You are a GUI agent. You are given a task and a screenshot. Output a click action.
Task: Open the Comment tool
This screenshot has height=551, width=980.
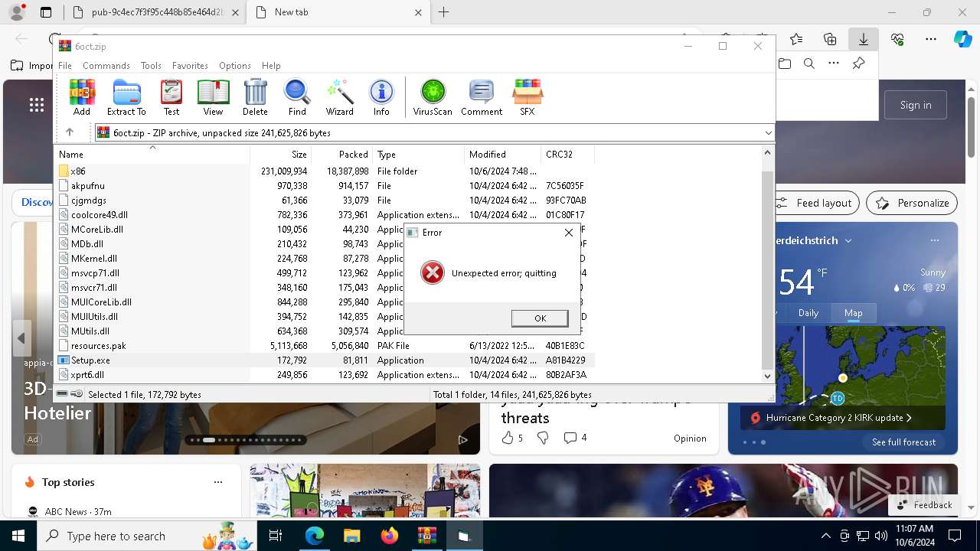482,97
